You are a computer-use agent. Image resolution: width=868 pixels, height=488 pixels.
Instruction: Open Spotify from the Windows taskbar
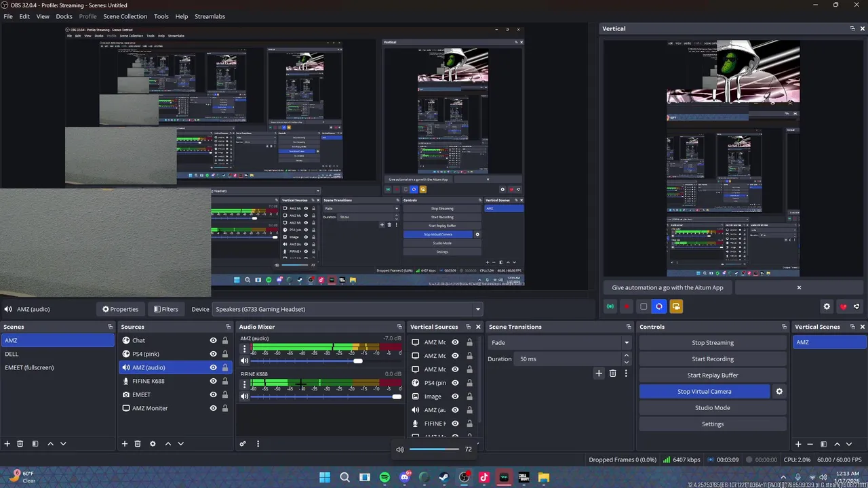coord(384,477)
